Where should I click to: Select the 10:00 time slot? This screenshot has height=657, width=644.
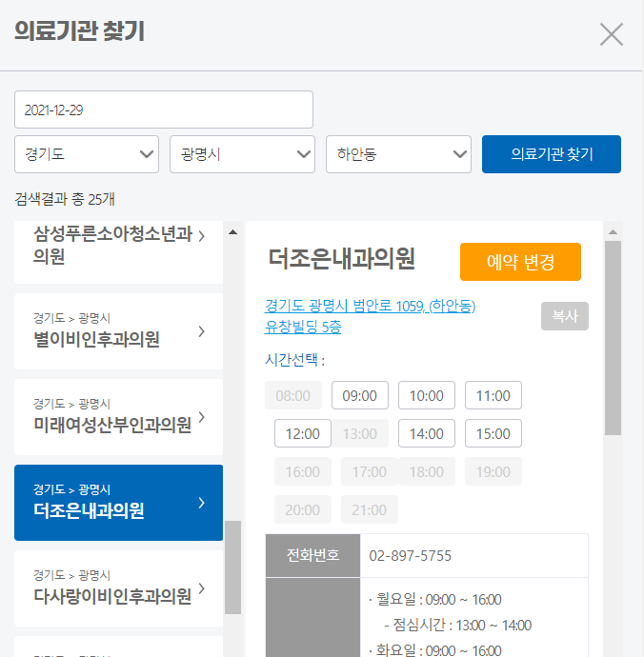coord(427,395)
